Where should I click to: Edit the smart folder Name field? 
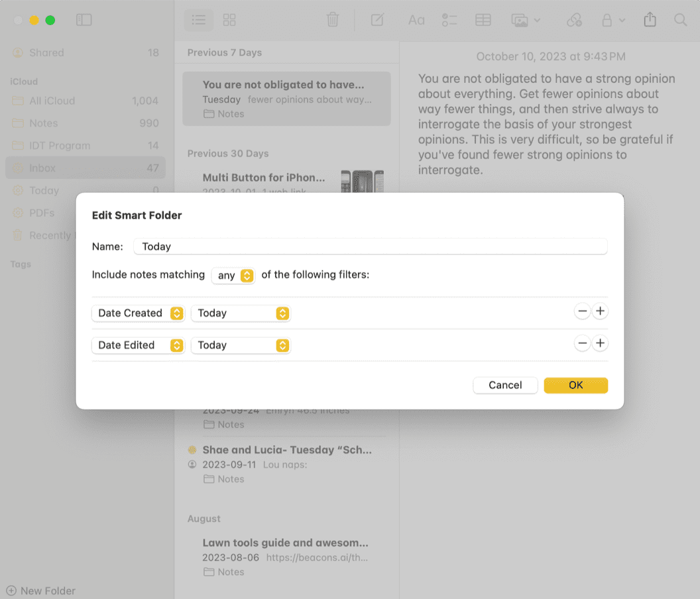370,246
